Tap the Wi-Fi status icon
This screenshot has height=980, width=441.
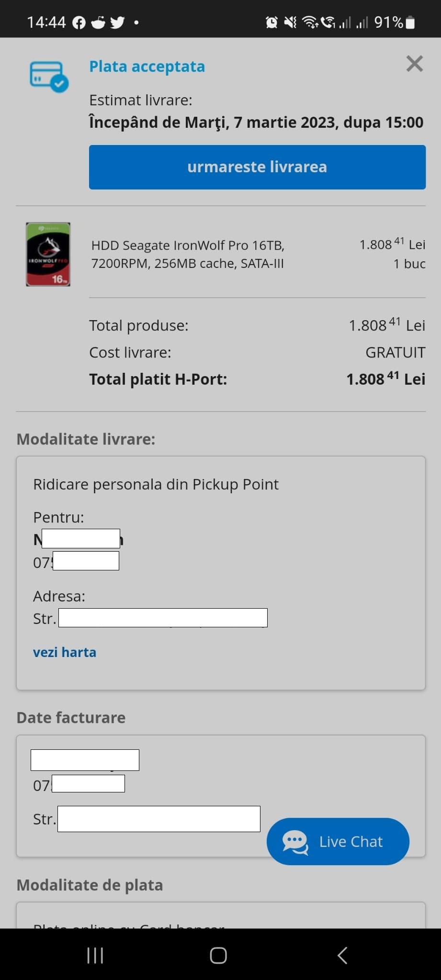(x=310, y=22)
